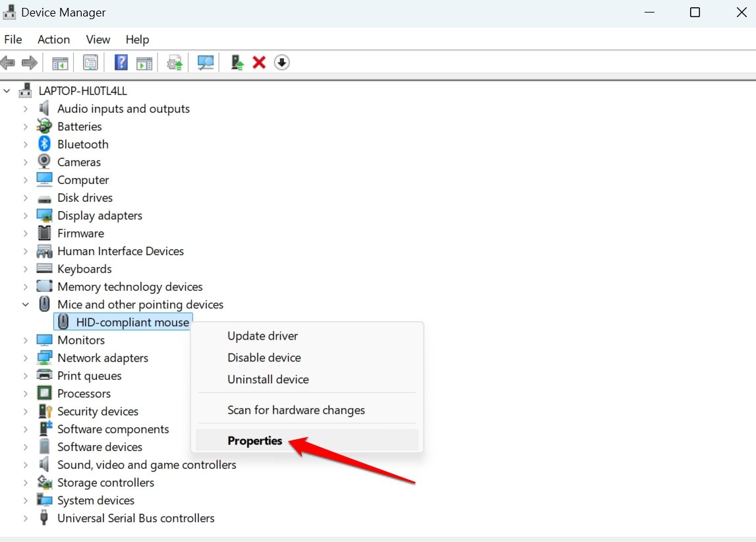Click Scan for hardware changes monitor icon
756x542 pixels.
point(206,63)
